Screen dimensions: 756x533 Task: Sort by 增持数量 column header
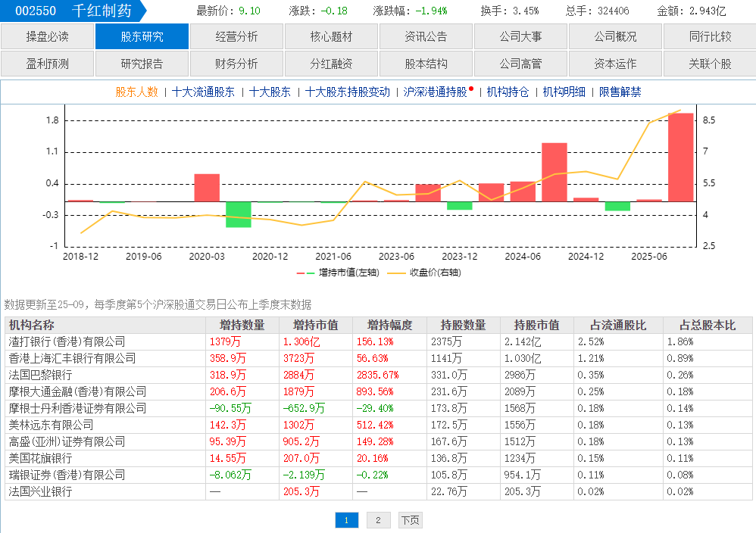tap(242, 325)
